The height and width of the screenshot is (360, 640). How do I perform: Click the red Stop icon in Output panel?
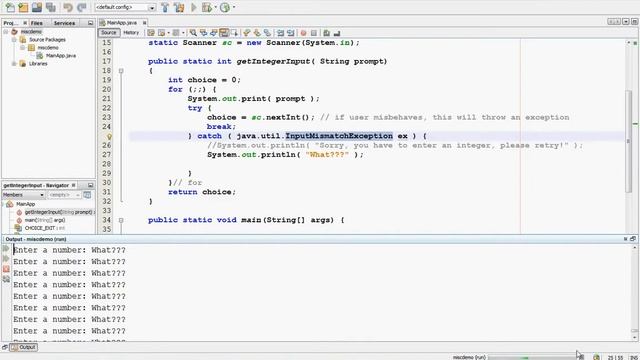[x=6, y=269]
